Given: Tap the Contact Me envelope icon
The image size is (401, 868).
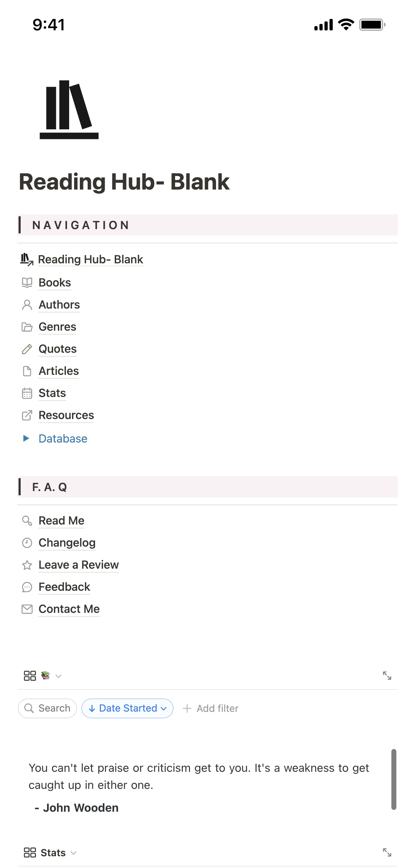Looking at the screenshot, I should pos(27,609).
